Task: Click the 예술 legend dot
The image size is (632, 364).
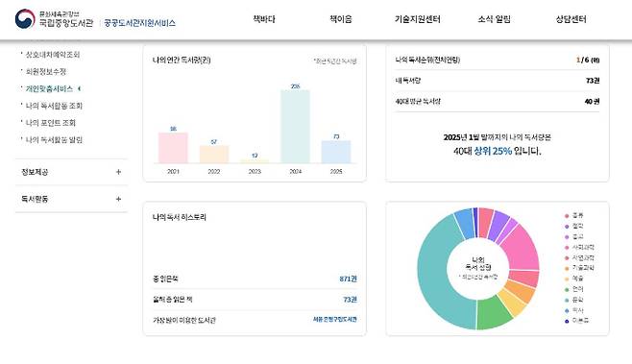Action: point(567,279)
